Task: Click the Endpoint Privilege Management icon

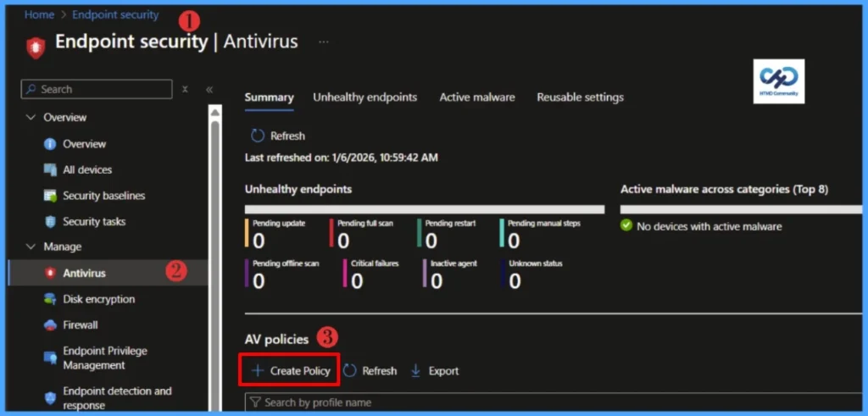Action: pos(50,358)
